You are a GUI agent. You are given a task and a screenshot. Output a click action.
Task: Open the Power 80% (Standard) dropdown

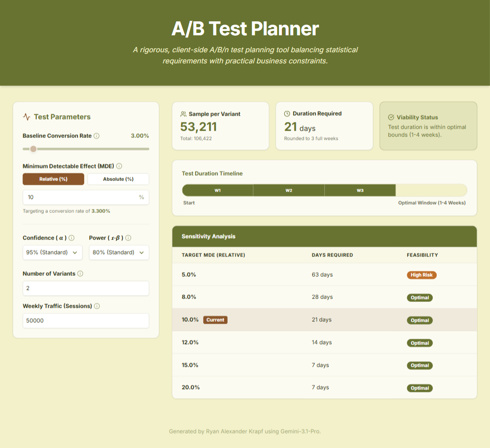click(x=119, y=252)
